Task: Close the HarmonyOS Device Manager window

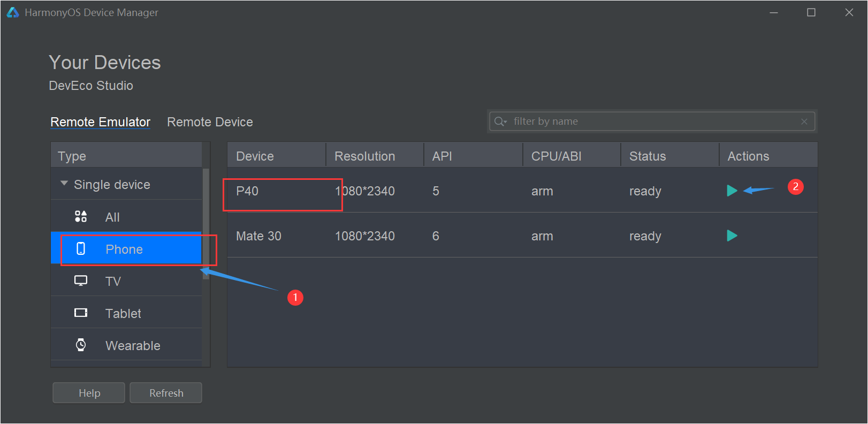Action: pyautogui.click(x=849, y=12)
